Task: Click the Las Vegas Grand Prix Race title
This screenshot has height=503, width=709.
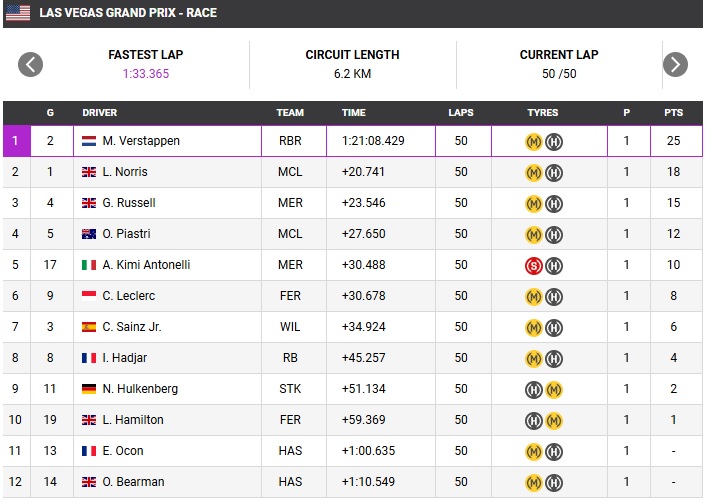Action: [x=128, y=13]
